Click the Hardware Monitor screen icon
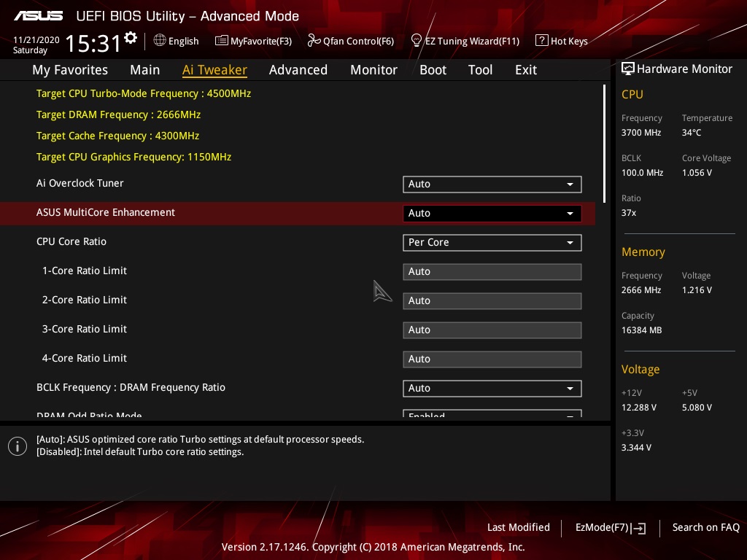The image size is (747, 560). point(628,69)
